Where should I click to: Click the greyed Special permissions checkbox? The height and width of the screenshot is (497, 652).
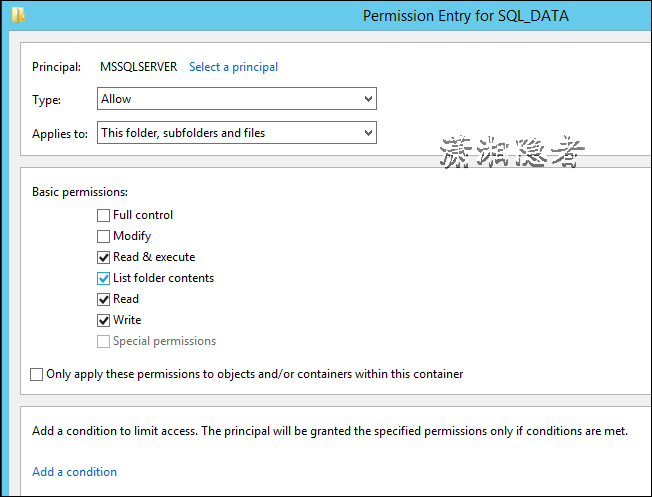point(103,341)
